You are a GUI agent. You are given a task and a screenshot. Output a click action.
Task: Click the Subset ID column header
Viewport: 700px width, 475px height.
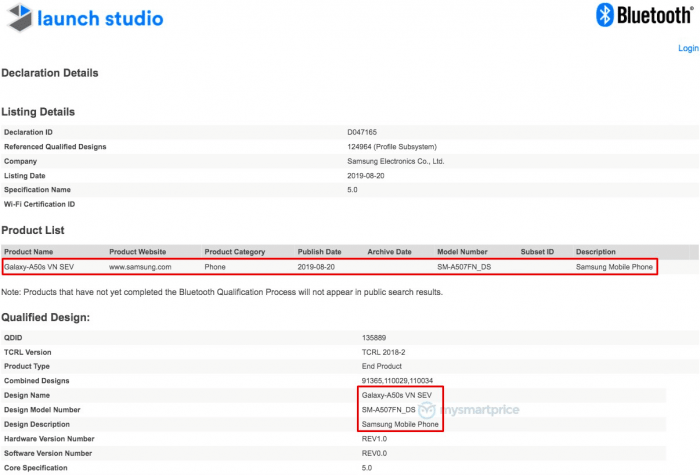pyautogui.click(x=537, y=252)
